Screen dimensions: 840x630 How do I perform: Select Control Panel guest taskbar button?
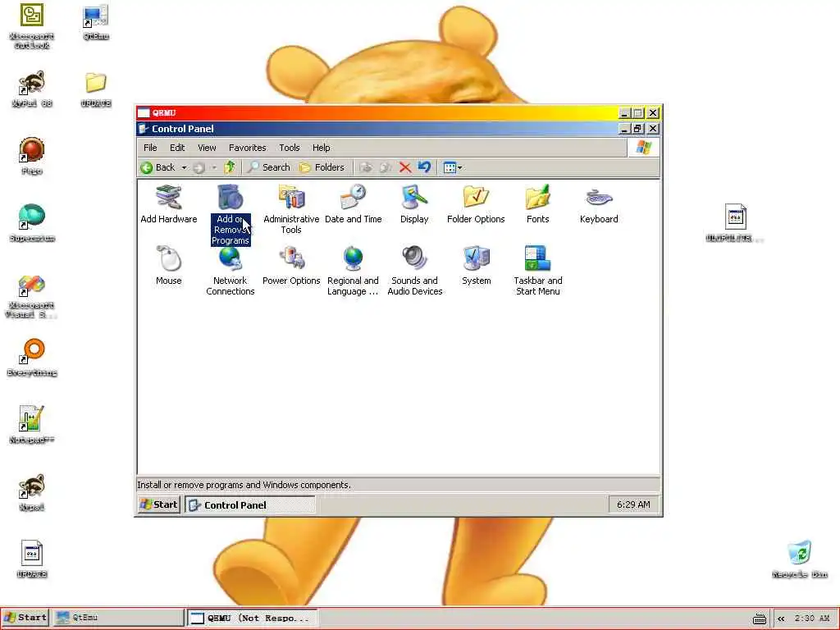pyautogui.click(x=250, y=505)
